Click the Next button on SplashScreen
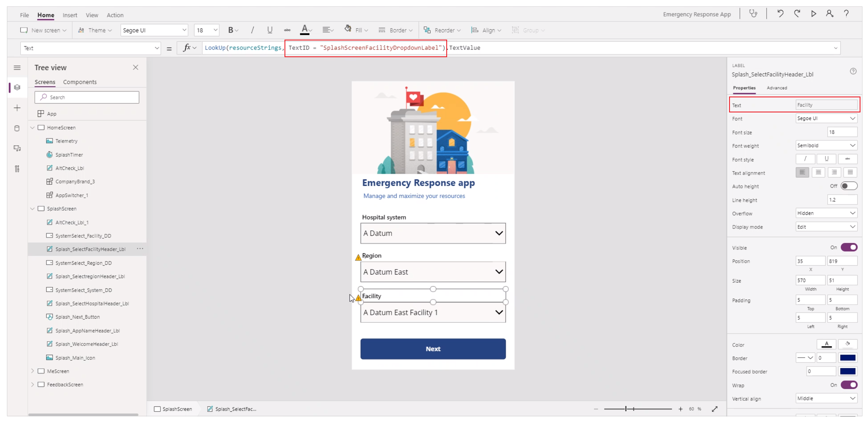The width and height of the screenshot is (868, 424). coord(433,349)
